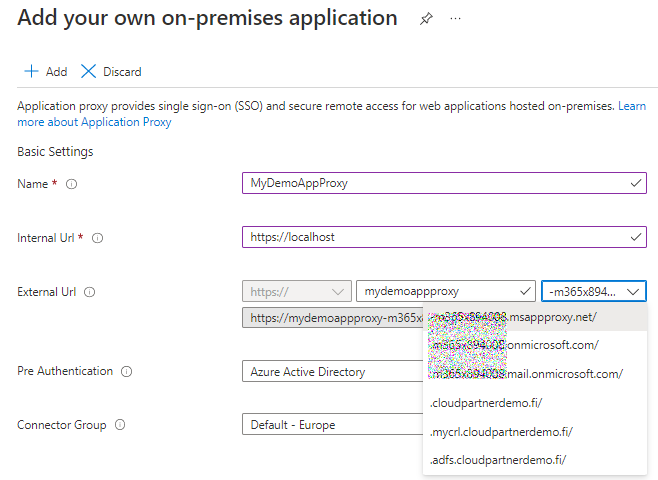
Task: Click the info icon next to Pre Authentication
Action: pyautogui.click(x=126, y=371)
